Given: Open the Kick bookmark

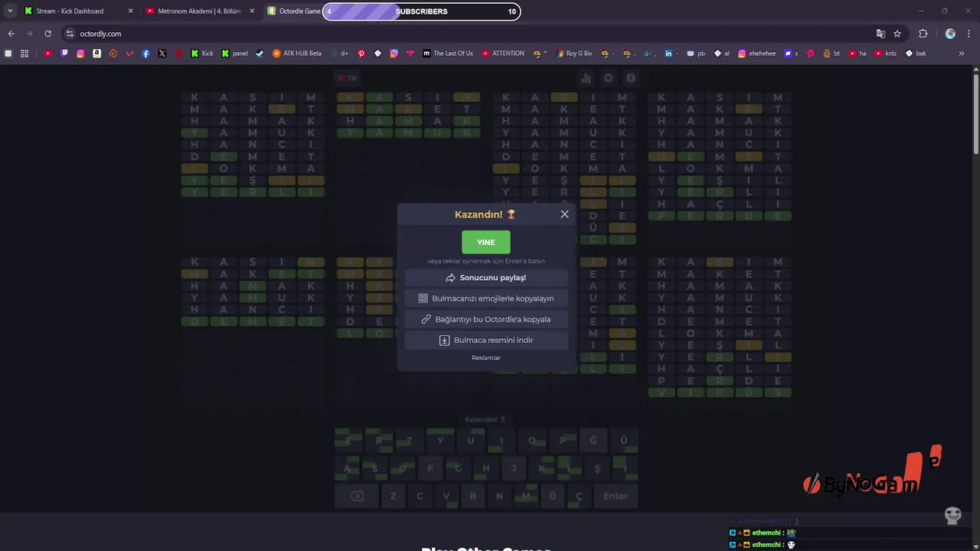Looking at the screenshot, I should pos(202,54).
